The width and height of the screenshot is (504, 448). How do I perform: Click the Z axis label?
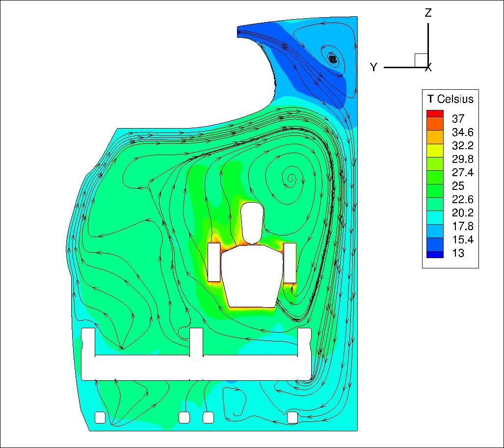[428, 13]
